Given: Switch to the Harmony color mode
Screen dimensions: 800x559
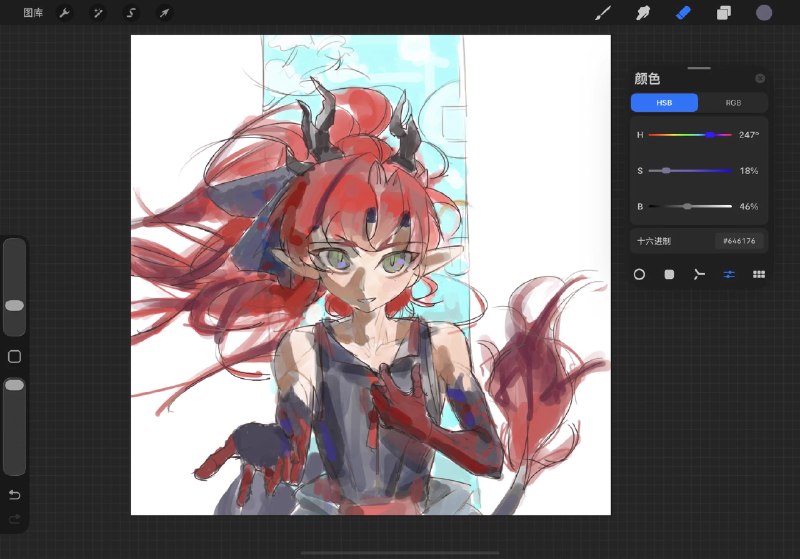Looking at the screenshot, I should pyautogui.click(x=699, y=274).
